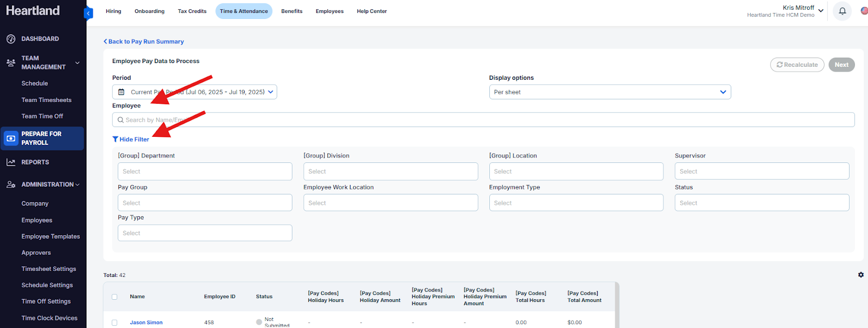
Task: Open table settings gear icon
Action: click(860, 275)
